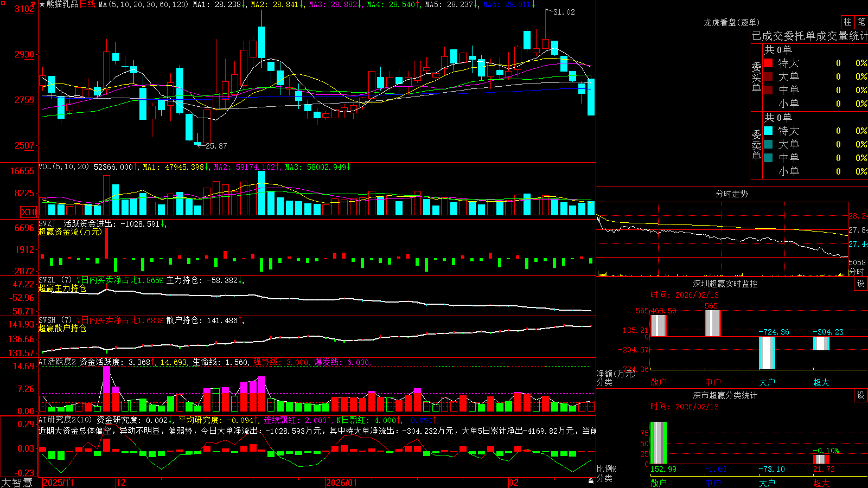
Task: Click the 超赢资金流(万元) label
Action: coord(71,232)
